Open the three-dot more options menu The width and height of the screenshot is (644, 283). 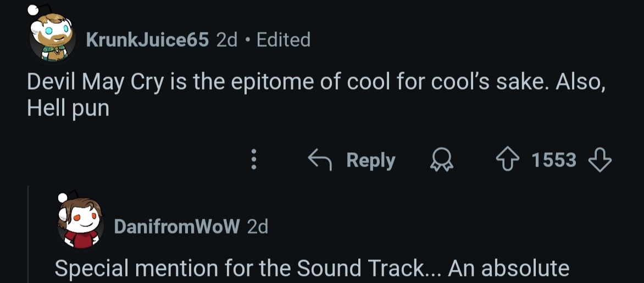[x=253, y=160]
